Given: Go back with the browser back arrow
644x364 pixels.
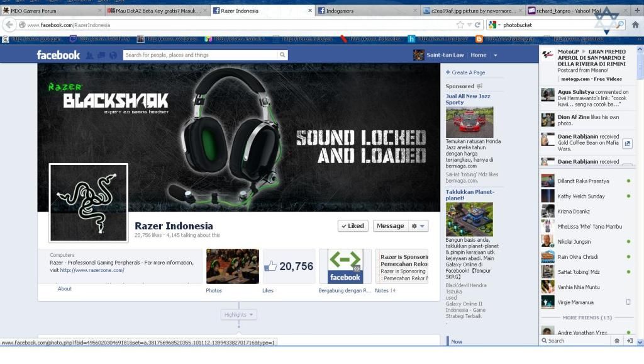Looking at the screenshot, I should click(9, 25).
